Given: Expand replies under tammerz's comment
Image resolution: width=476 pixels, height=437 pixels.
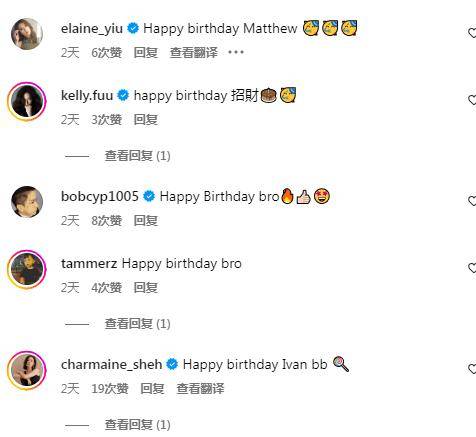Looking at the screenshot, I should (137, 324).
